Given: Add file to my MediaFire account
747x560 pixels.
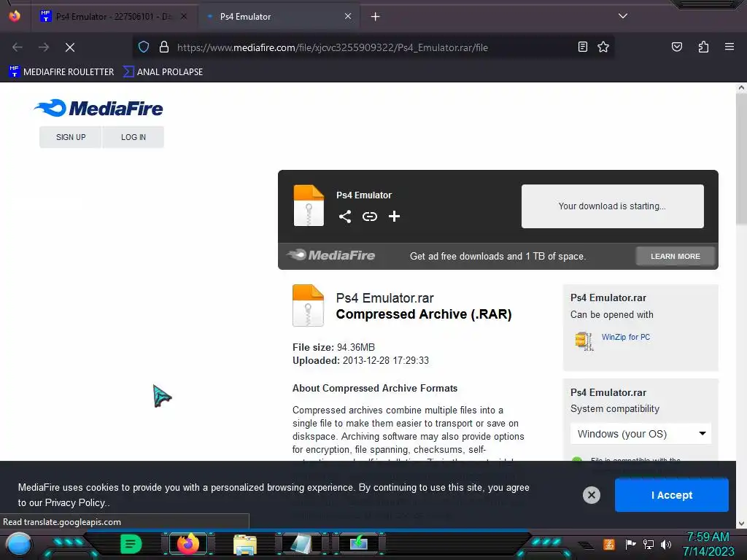Looking at the screenshot, I should [x=394, y=217].
